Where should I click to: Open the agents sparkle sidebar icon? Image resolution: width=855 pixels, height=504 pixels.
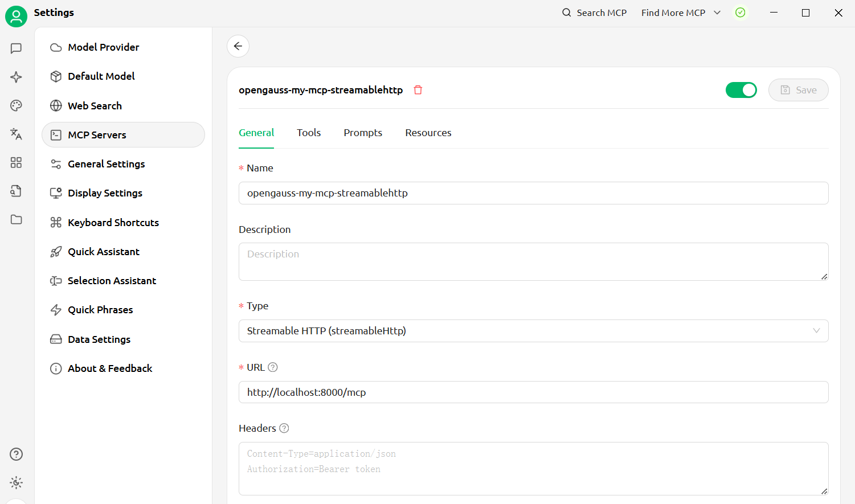tap(16, 77)
